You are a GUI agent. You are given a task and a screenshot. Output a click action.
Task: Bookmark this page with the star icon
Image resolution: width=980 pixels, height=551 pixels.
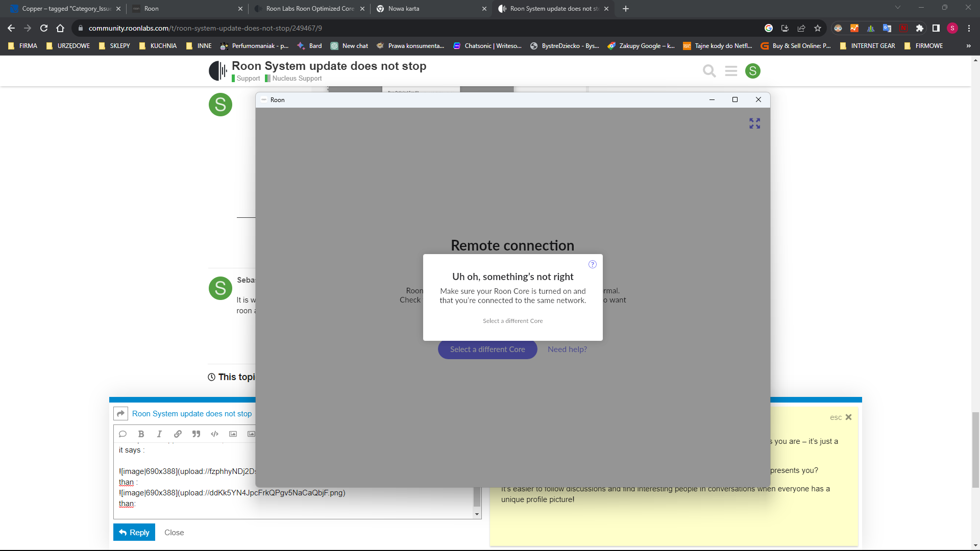(818, 28)
